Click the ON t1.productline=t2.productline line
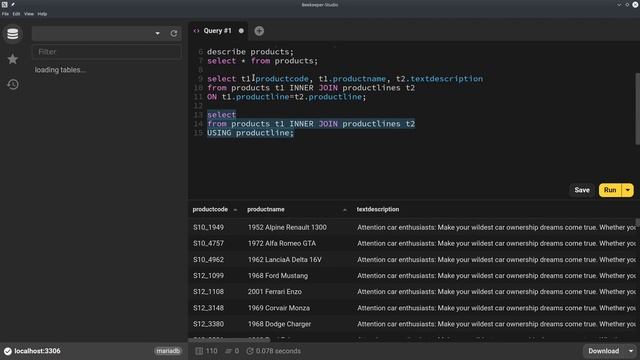This screenshot has width=640, height=360. (x=287, y=97)
